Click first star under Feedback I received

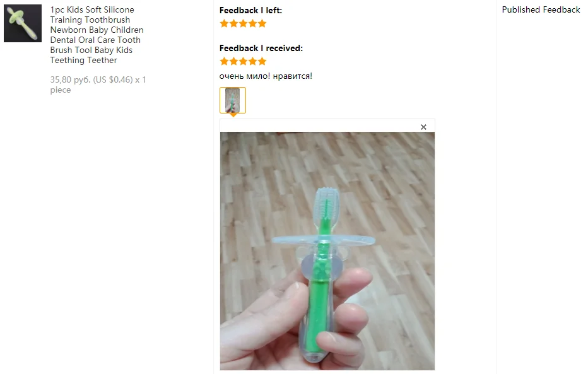pyautogui.click(x=224, y=61)
